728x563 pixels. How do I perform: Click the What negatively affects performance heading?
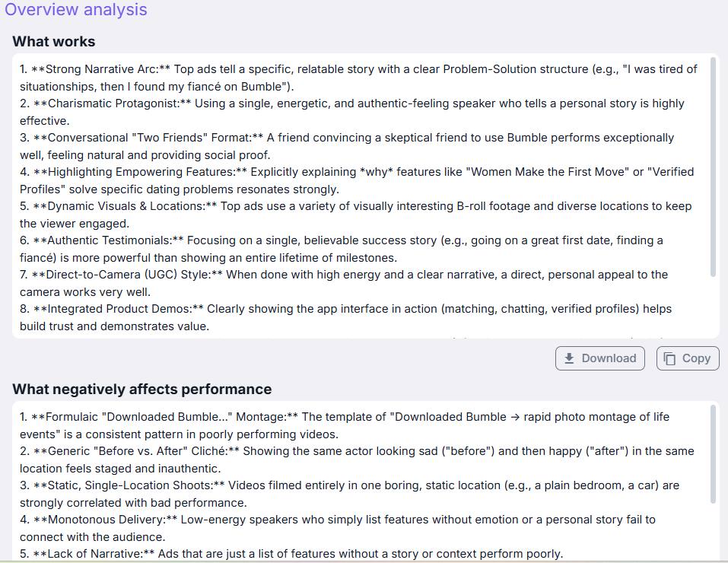142,389
